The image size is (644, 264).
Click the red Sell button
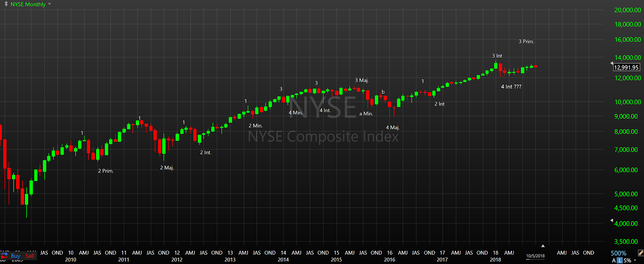[x=30, y=256]
